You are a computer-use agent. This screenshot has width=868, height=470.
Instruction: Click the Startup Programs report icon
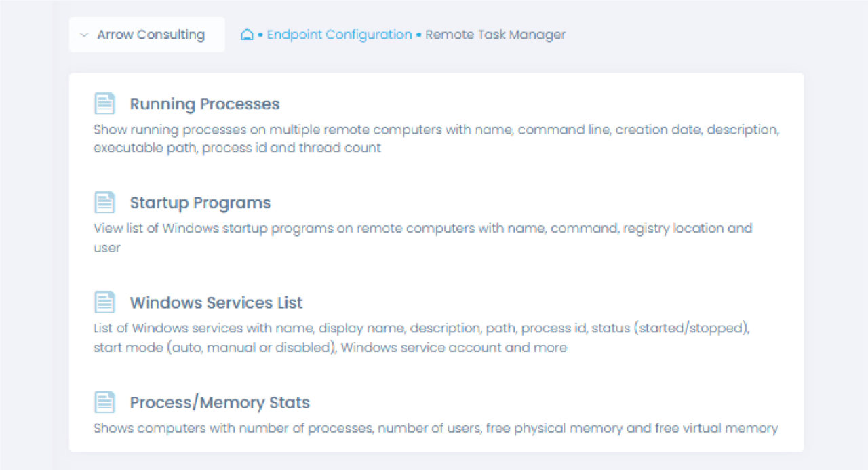(x=104, y=202)
